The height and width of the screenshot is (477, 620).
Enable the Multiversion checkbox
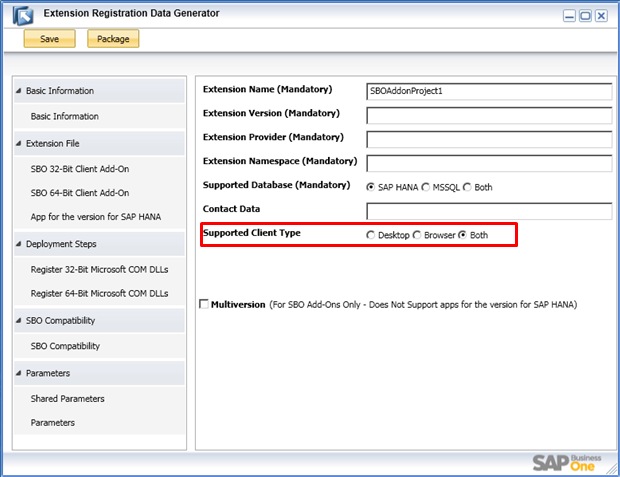tap(204, 304)
